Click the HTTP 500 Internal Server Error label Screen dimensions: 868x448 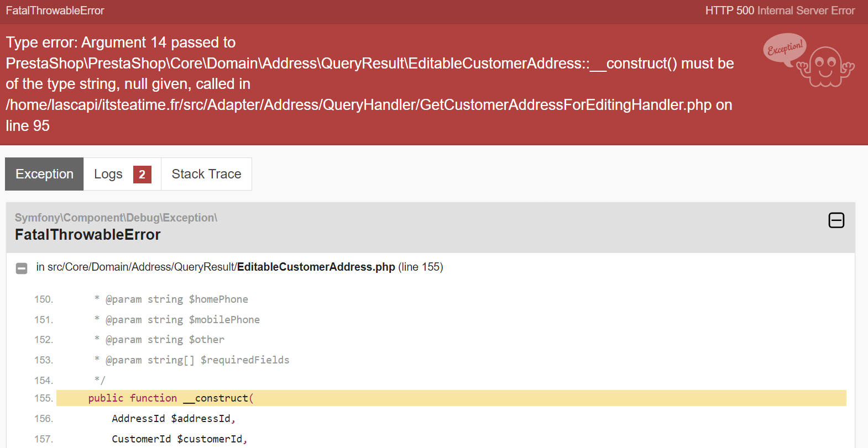(780, 10)
